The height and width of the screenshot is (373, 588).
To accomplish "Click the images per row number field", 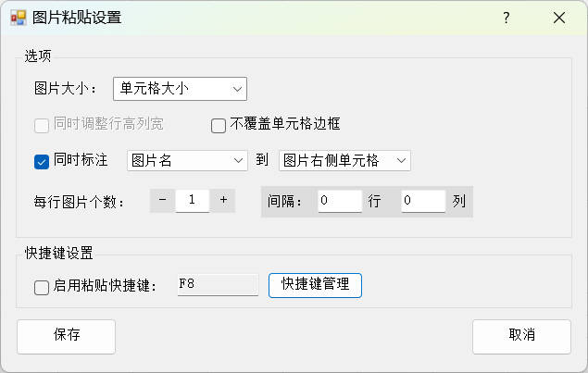I will tap(192, 200).
